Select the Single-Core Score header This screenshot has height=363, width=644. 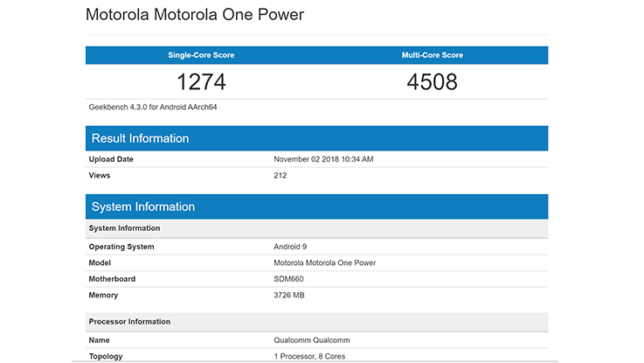(x=201, y=55)
